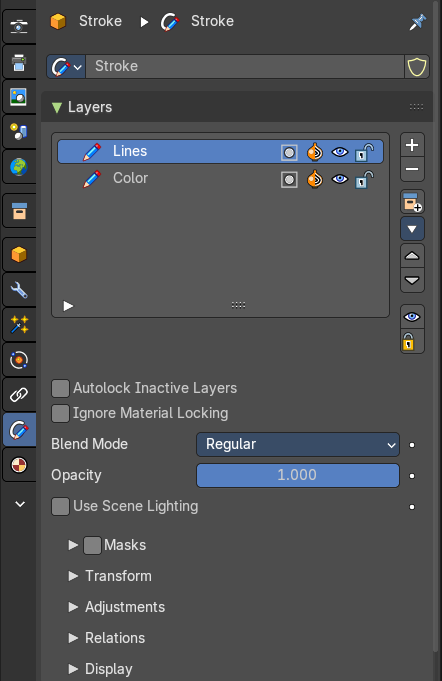Open the Physics properties tab

(19, 360)
